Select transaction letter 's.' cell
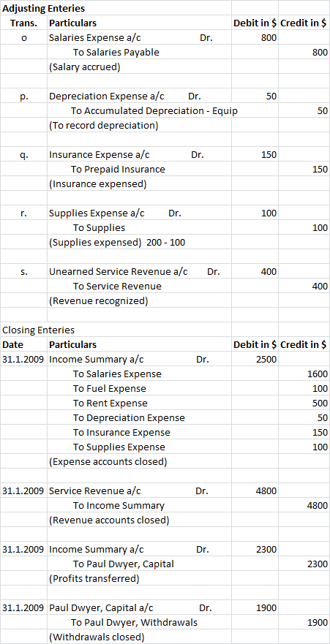 click(x=24, y=272)
